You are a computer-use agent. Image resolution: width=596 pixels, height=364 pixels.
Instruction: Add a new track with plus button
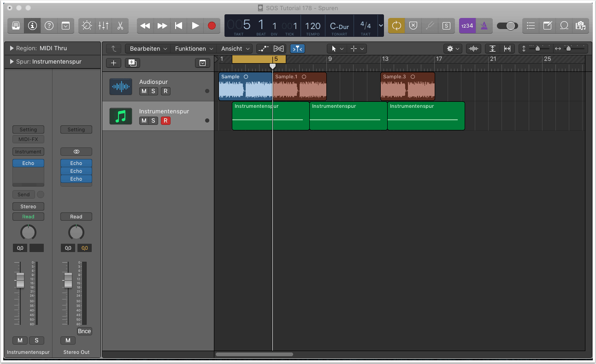click(114, 63)
